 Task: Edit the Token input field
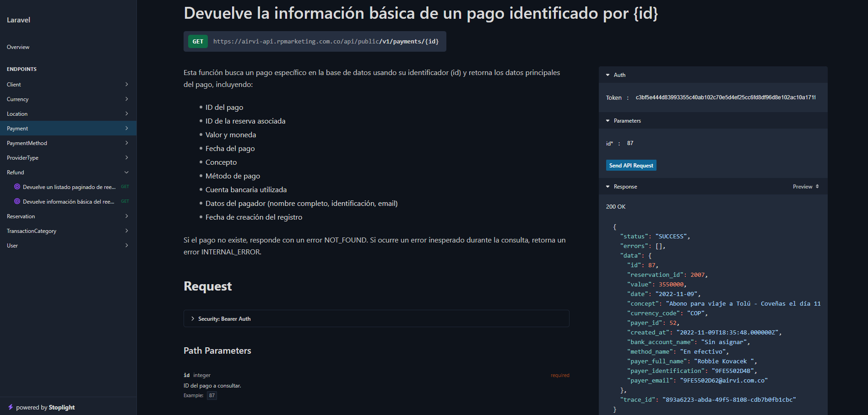tap(726, 97)
